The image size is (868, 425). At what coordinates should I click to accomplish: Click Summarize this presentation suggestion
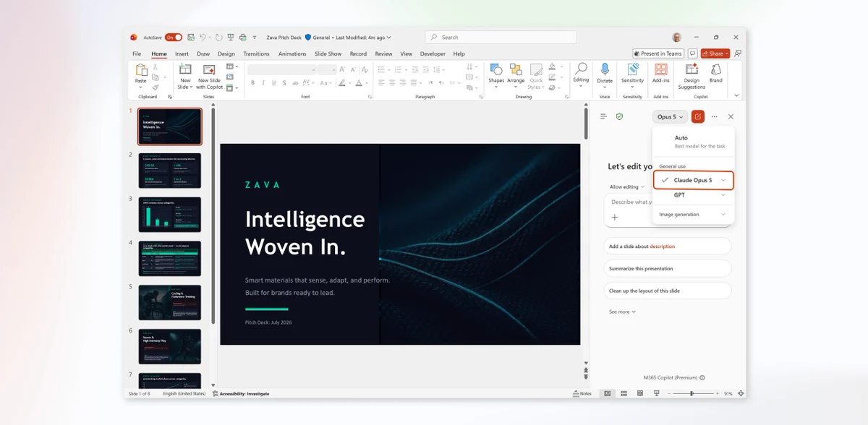(668, 268)
